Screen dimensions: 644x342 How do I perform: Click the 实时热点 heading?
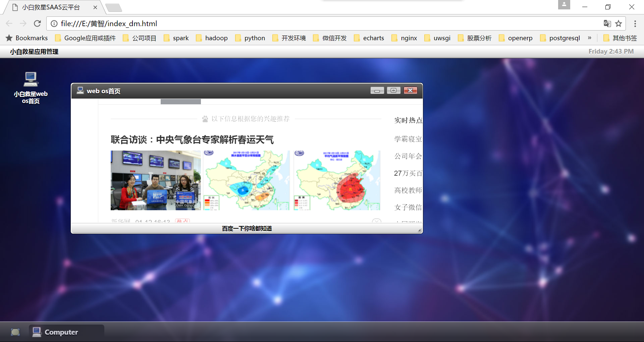point(408,120)
